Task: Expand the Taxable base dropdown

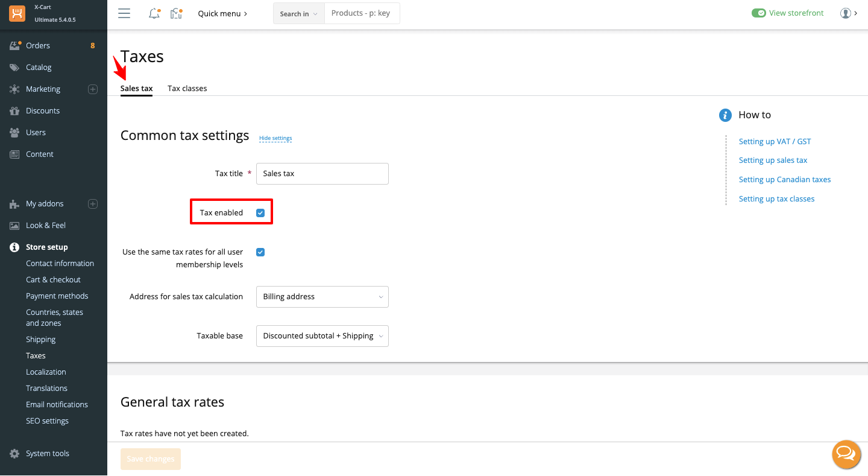Action: point(322,336)
